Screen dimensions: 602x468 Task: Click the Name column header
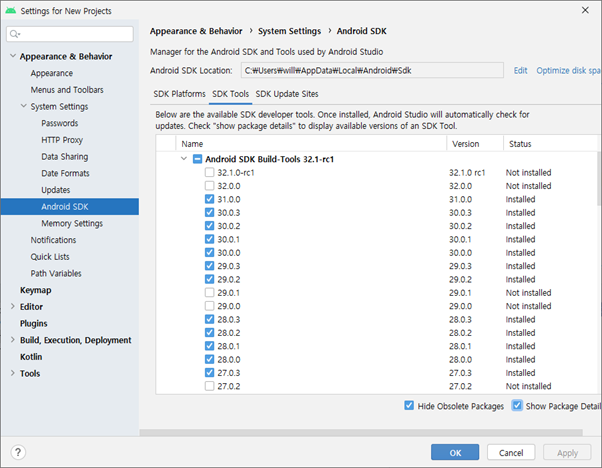(311, 144)
